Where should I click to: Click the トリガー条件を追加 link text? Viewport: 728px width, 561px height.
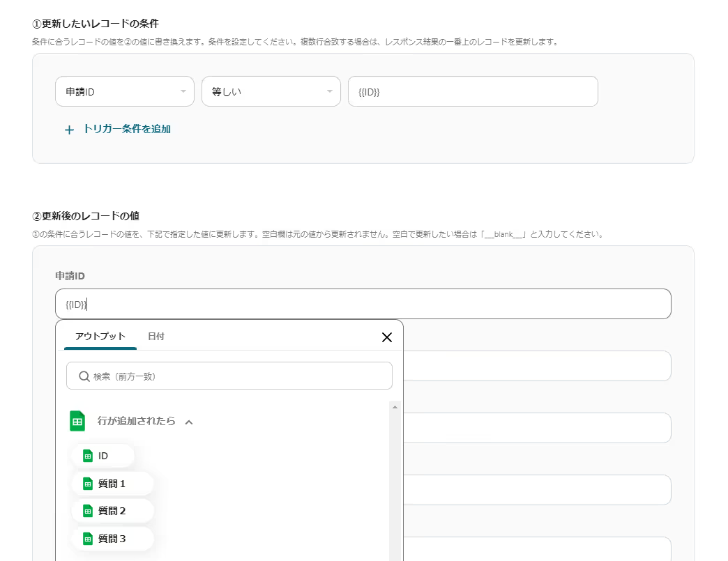click(x=127, y=129)
